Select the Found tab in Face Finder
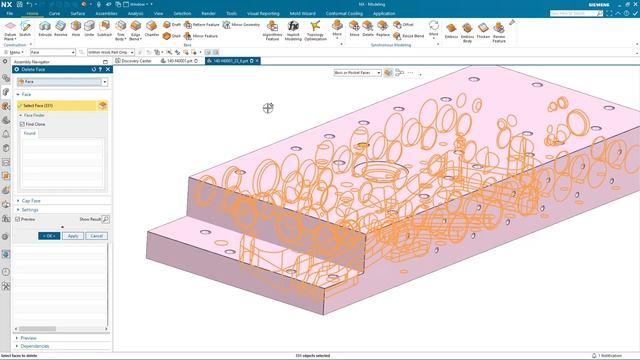640x360 pixels. coord(29,133)
